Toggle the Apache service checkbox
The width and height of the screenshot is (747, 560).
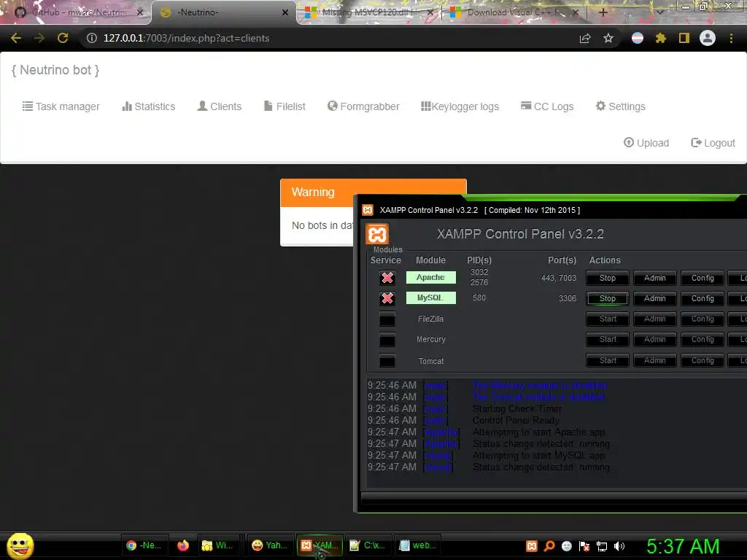[x=387, y=278]
